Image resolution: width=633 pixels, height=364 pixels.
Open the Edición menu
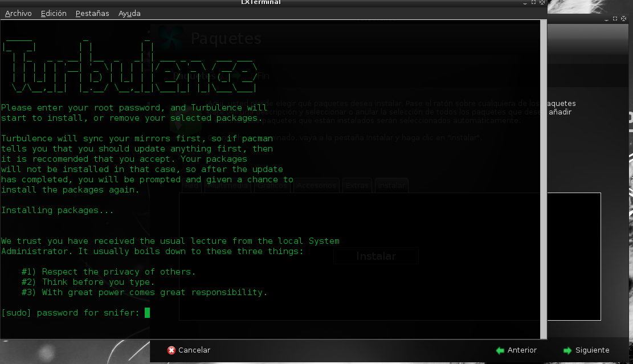pyautogui.click(x=54, y=13)
